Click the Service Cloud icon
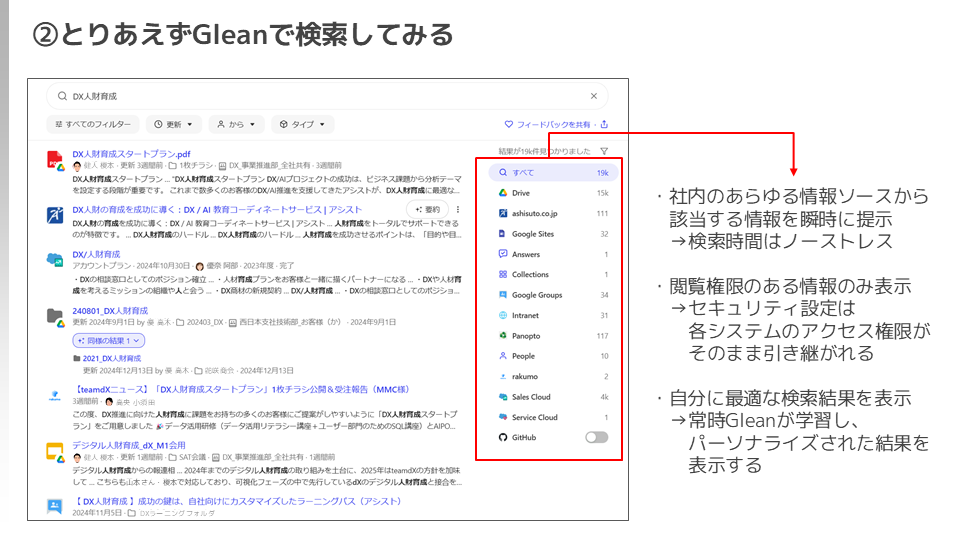Image resolution: width=960 pixels, height=540 pixels. point(503,417)
